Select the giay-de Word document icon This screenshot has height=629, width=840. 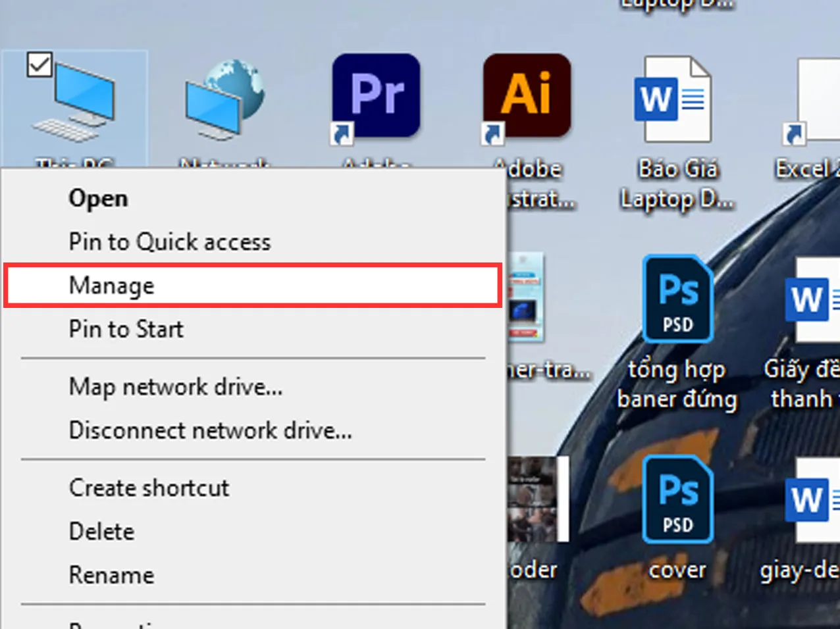click(814, 500)
